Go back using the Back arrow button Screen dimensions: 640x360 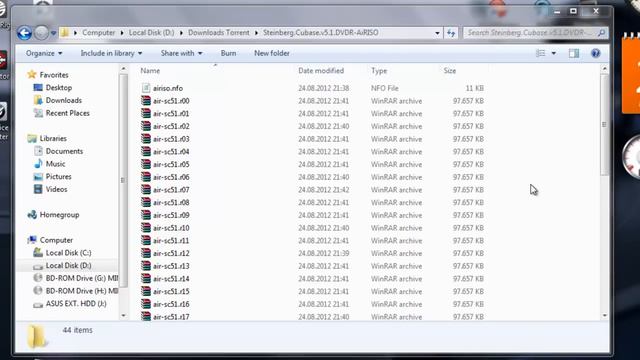click(x=24, y=33)
